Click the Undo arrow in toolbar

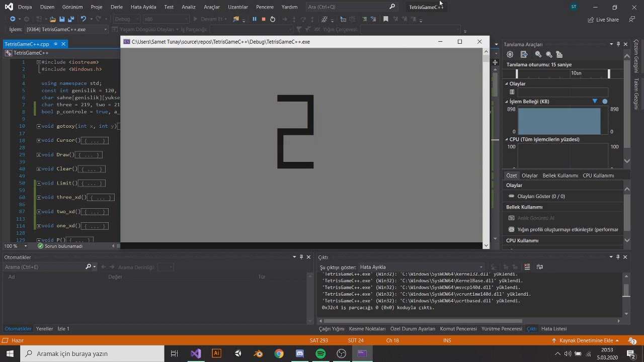pyautogui.click(x=84, y=19)
